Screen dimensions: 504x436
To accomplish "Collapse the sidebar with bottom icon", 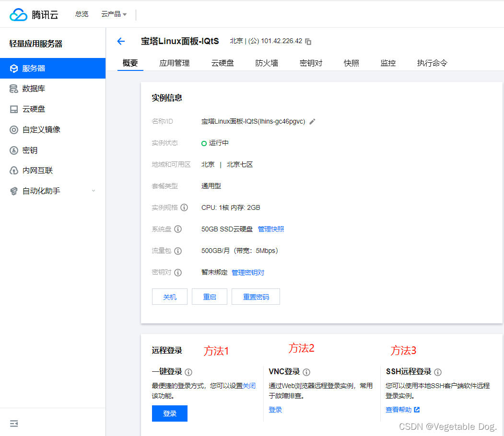I will click(x=14, y=424).
